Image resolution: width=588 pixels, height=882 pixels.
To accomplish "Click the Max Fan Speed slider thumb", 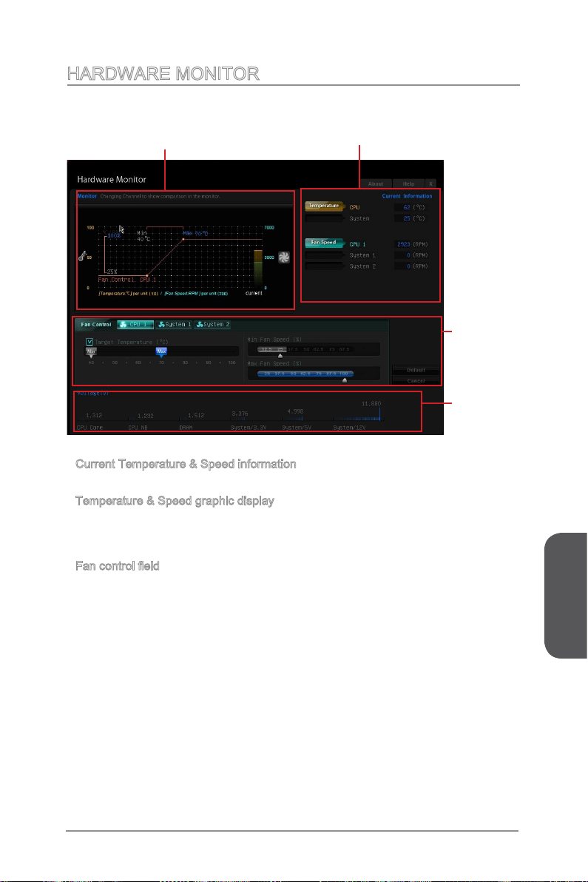I will (x=345, y=380).
